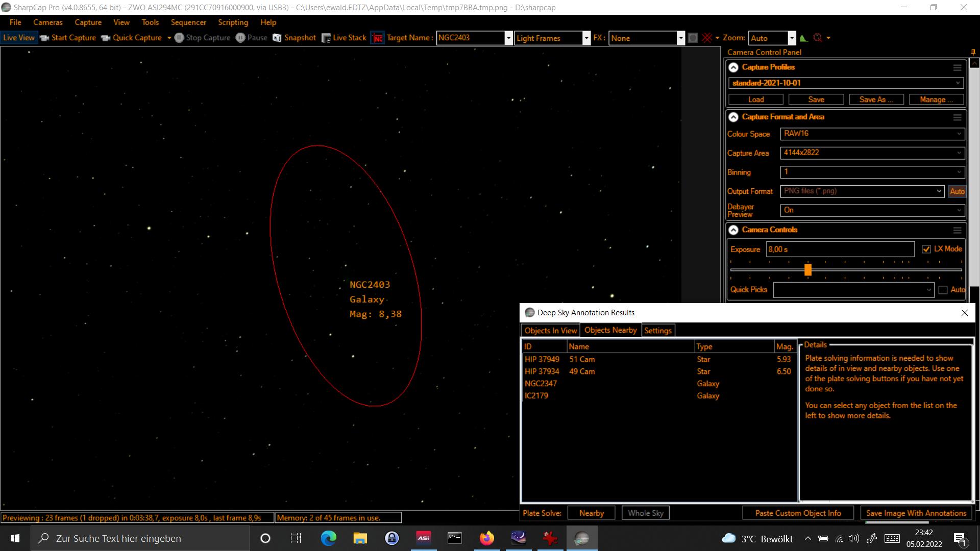Image resolution: width=980 pixels, height=551 pixels.
Task: Open the Zoom dropdown set to Auto
Action: [792, 38]
